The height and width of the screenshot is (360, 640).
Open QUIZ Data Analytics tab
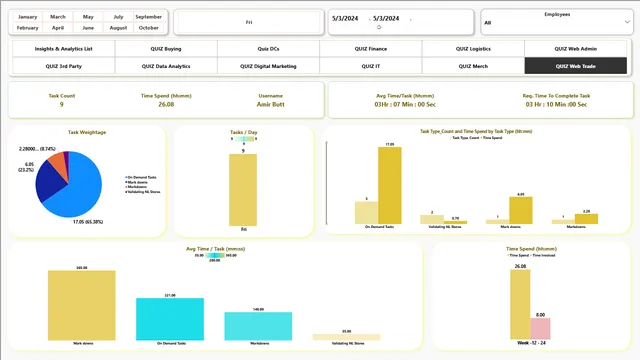166,66
